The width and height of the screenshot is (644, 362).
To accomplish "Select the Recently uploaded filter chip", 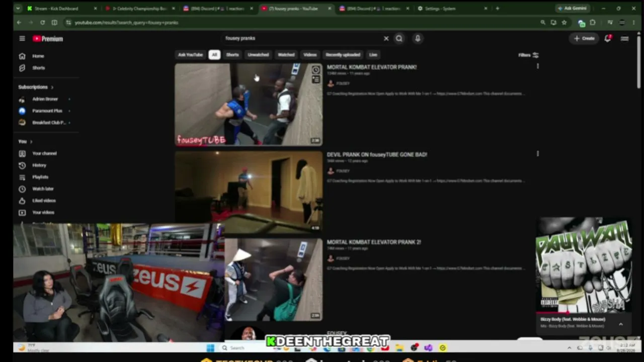I will click(x=343, y=55).
